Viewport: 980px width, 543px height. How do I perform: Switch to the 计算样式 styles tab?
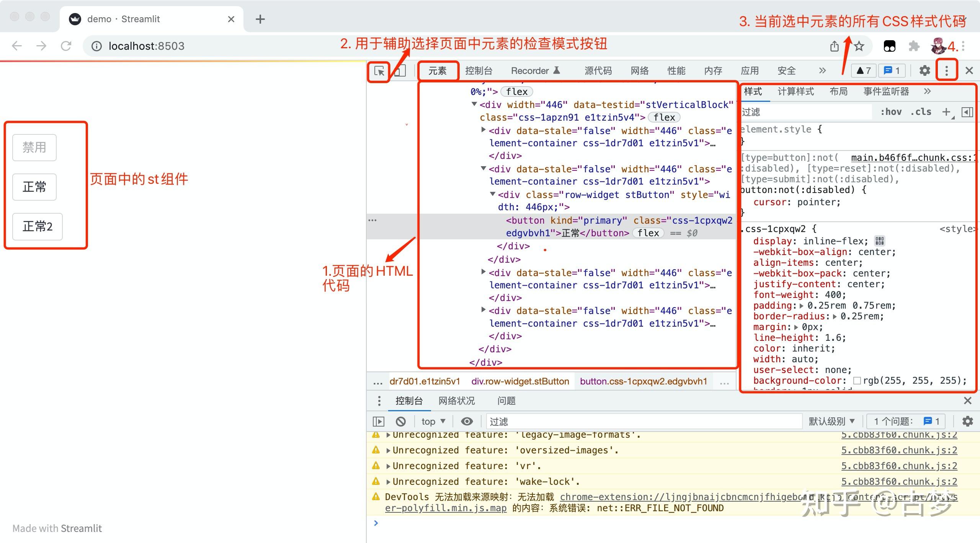795,91
